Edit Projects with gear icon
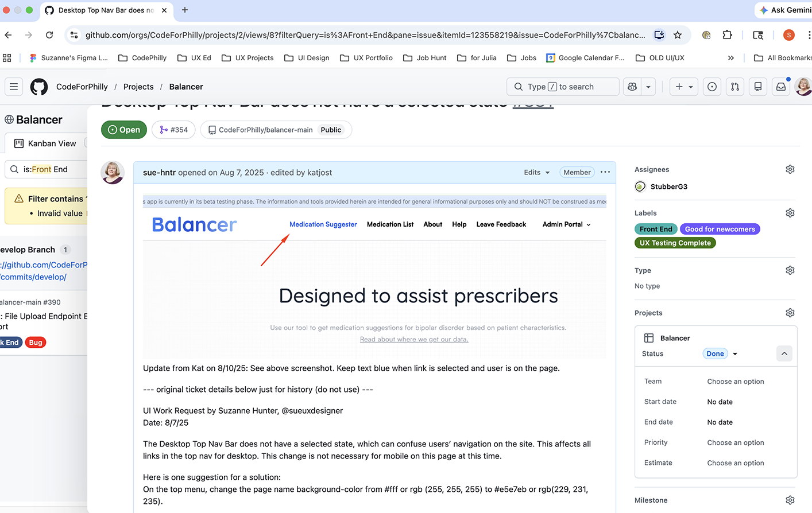812x513 pixels. tap(790, 313)
